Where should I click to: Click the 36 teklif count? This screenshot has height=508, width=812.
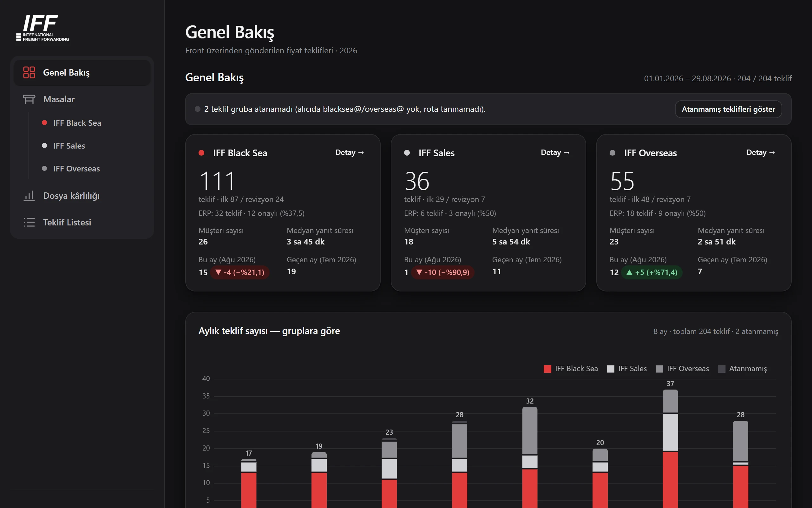click(417, 181)
